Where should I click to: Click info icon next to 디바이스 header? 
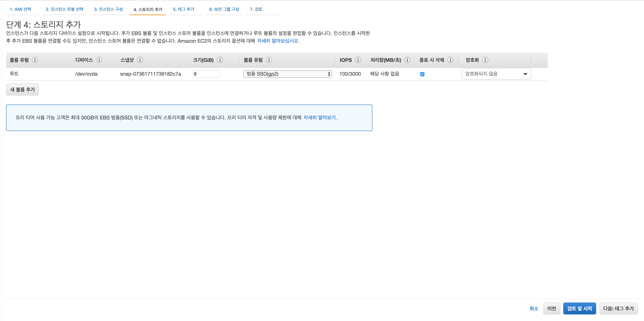pos(99,60)
